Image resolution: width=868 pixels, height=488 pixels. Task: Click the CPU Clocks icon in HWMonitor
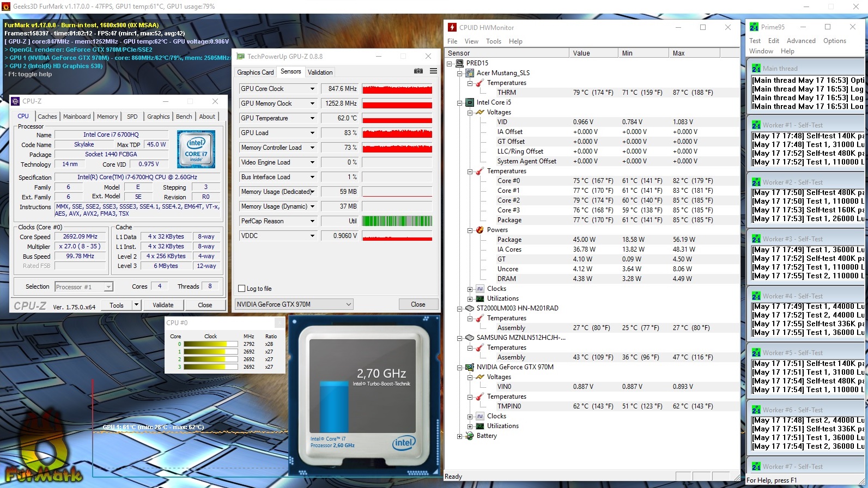[x=480, y=289]
